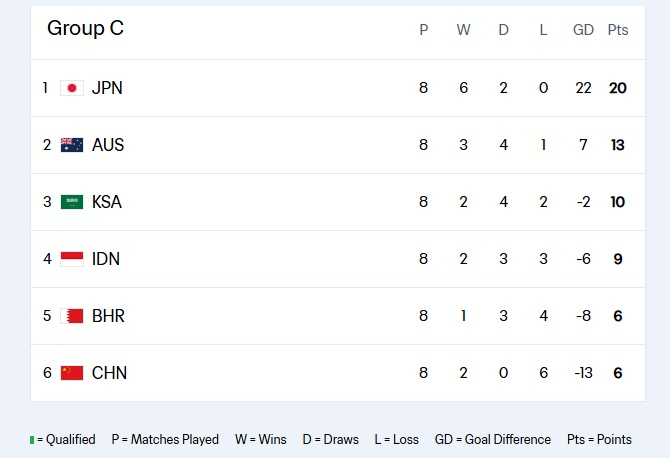
Task: Click the Group C heading
Action: point(85,28)
